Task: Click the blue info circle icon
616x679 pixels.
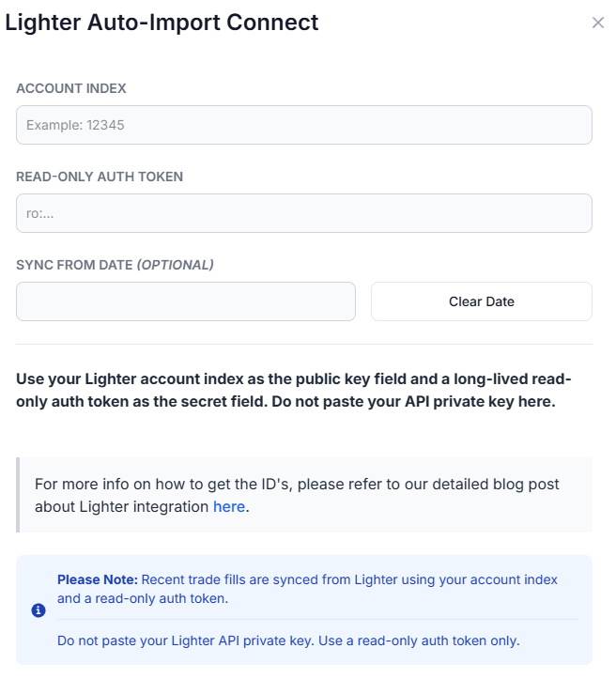Action: pyautogui.click(x=38, y=610)
